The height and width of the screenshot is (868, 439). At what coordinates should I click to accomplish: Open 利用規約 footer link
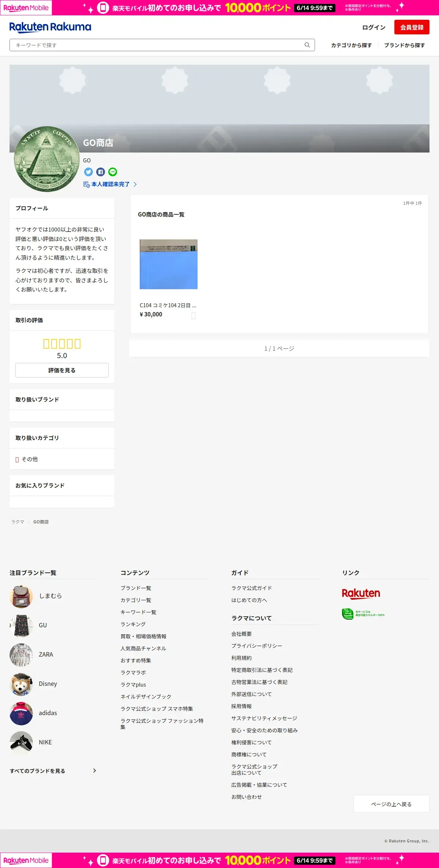(x=241, y=658)
